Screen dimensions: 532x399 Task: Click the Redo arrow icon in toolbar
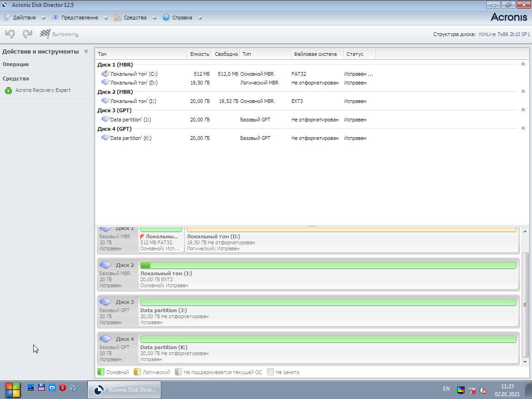click(x=28, y=34)
